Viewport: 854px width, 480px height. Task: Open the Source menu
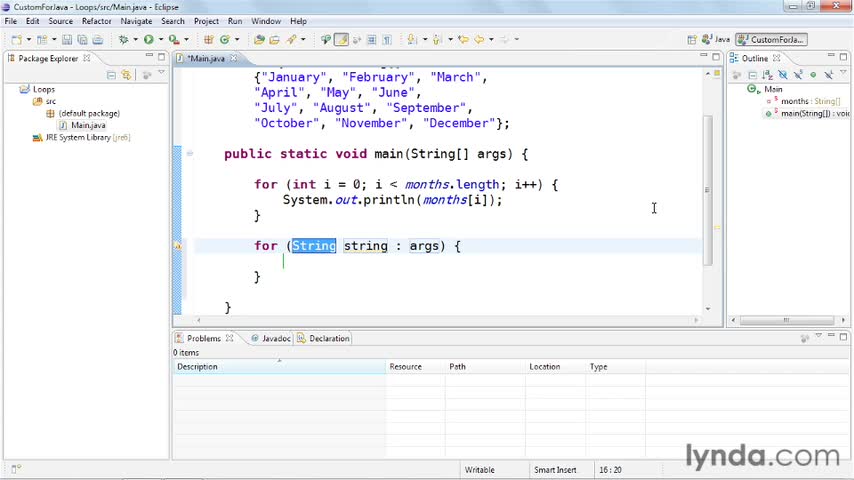coord(60,21)
